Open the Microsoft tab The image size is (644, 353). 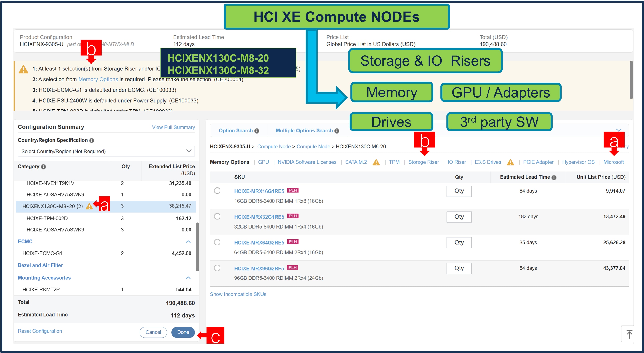pyautogui.click(x=614, y=162)
